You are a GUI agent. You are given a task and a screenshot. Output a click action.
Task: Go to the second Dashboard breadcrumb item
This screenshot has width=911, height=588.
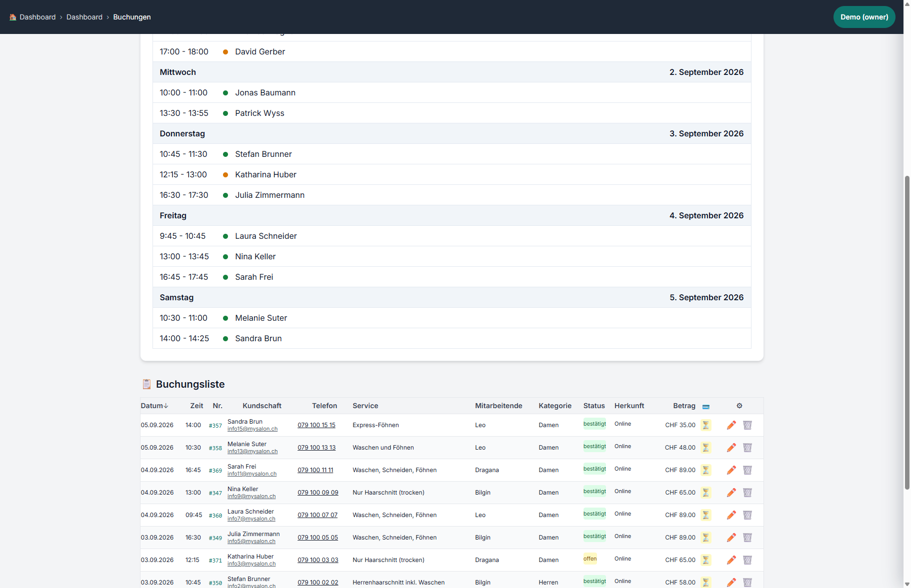(84, 17)
